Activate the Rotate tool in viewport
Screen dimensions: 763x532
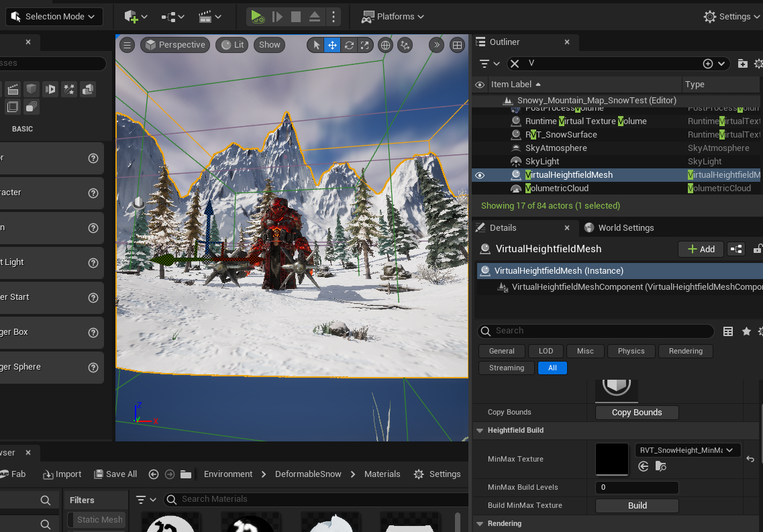pyautogui.click(x=349, y=45)
